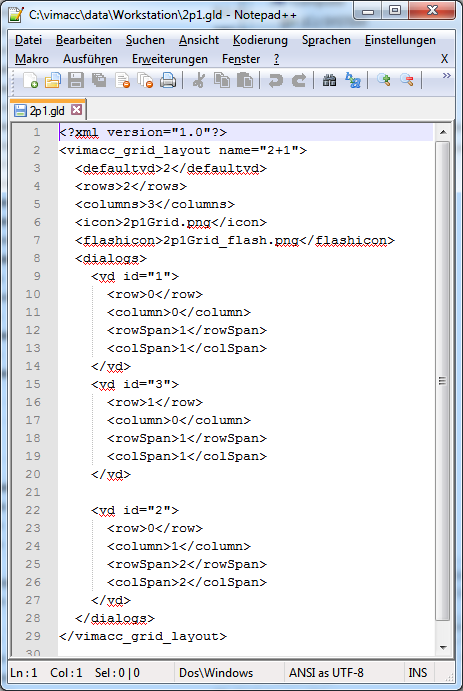Click the Dos\Windows line ending field
The height and width of the screenshot is (691, 463).
(x=216, y=672)
